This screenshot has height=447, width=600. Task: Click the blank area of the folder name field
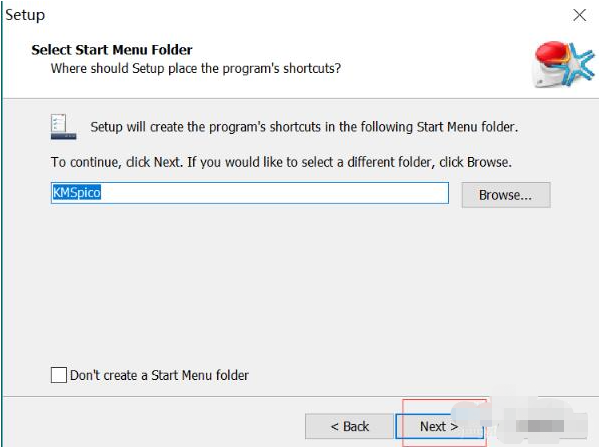(x=300, y=193)
